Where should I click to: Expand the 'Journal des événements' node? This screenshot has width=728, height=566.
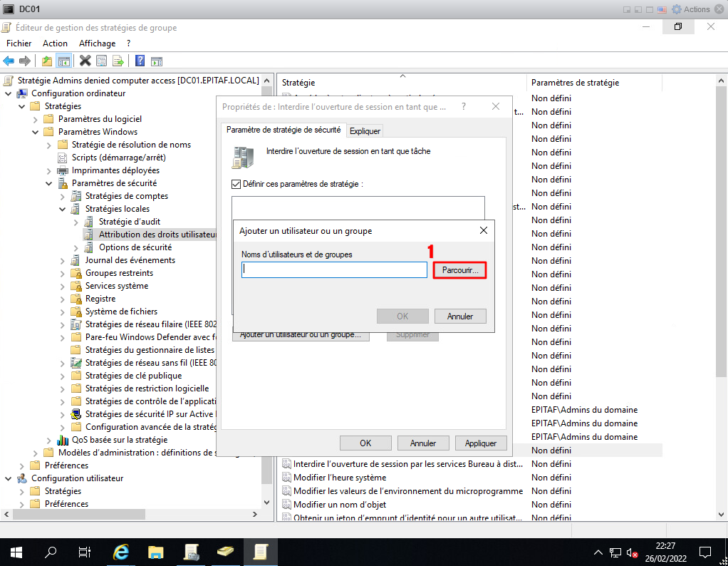(62, 260)
